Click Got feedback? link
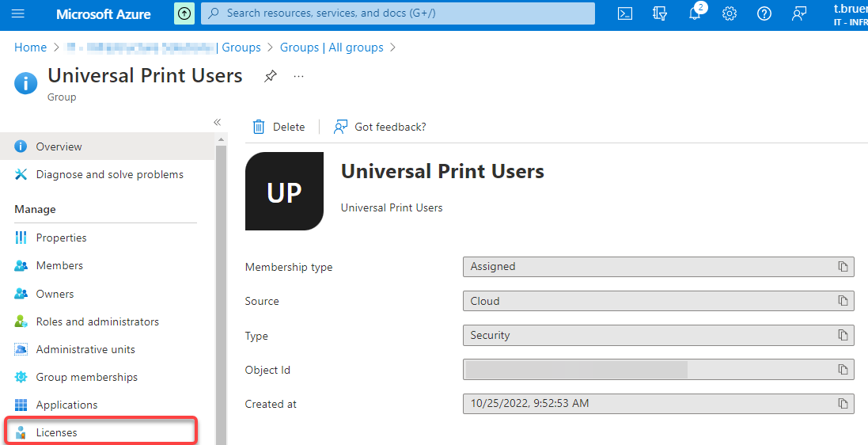This screenshot has height=445, width=868. coord(380,127)
